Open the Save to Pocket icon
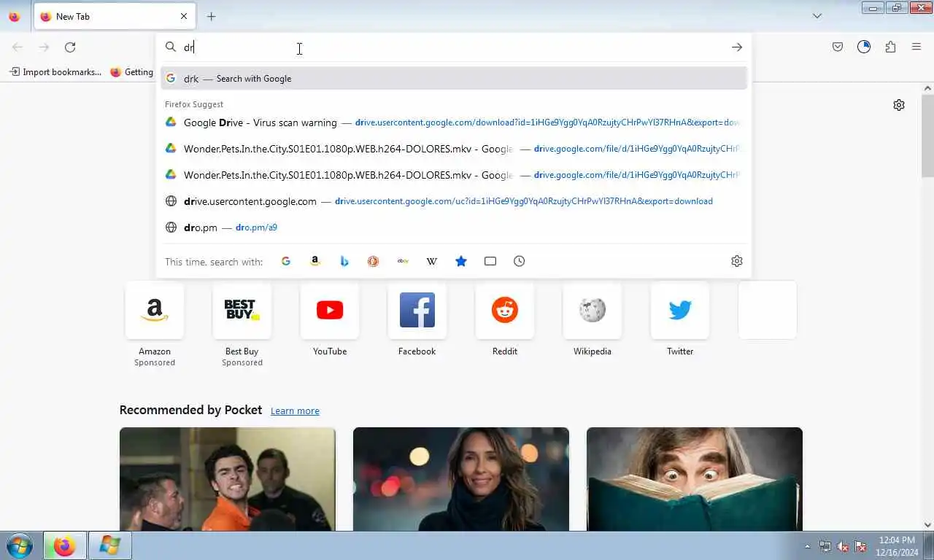934x560 pixels. 838,47
